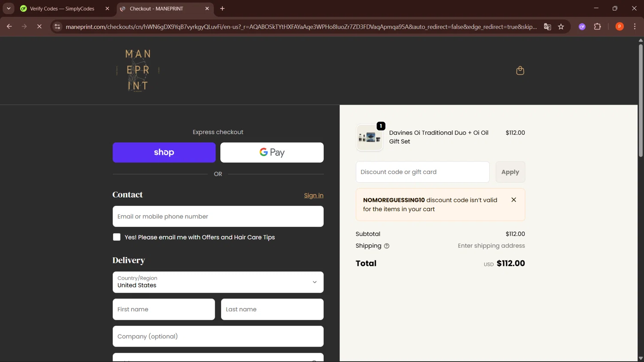Screen dimensions: 644x362
Task: Click the Total $112.00 amount
Action: [510, 263]
